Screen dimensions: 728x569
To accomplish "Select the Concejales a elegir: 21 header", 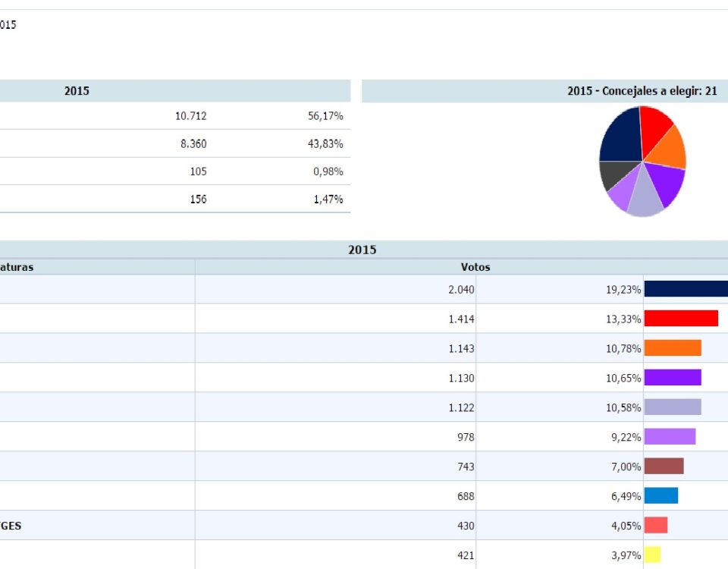I will click(642, 91).
